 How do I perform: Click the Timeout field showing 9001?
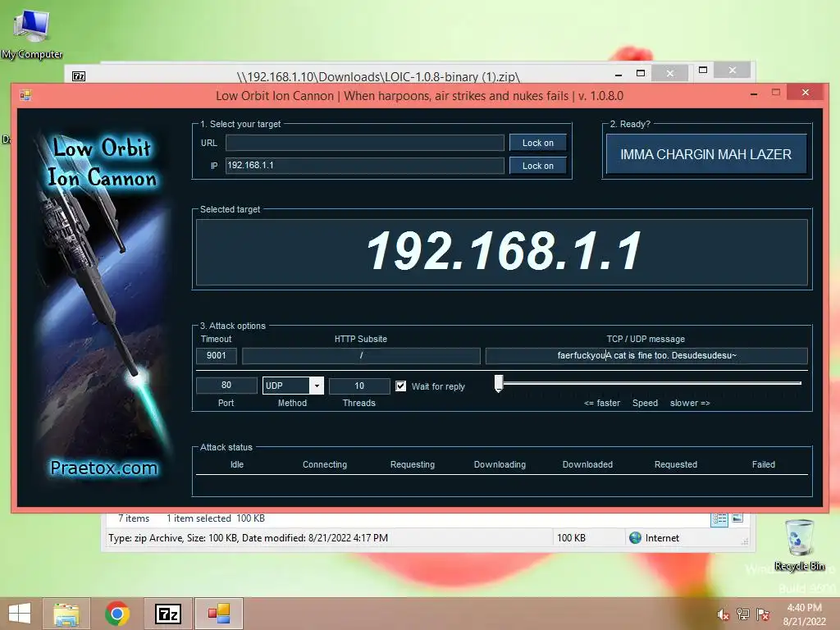(x=217, y=356)
